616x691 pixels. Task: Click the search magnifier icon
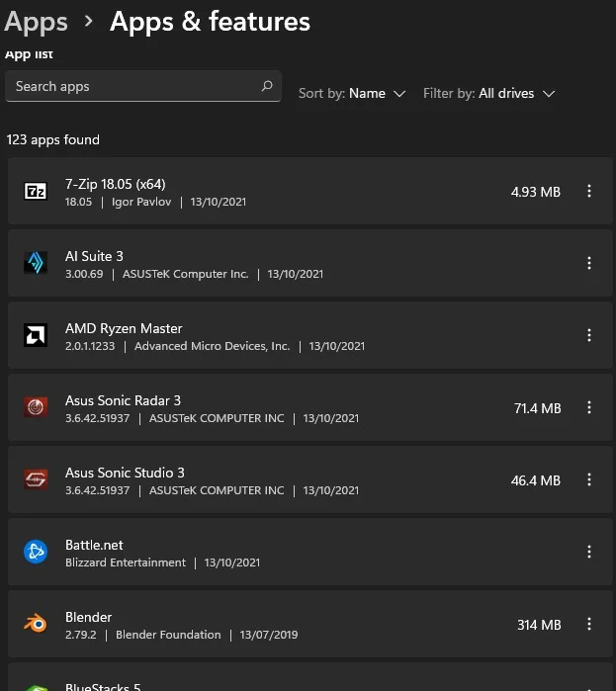(x=267, y=86)
